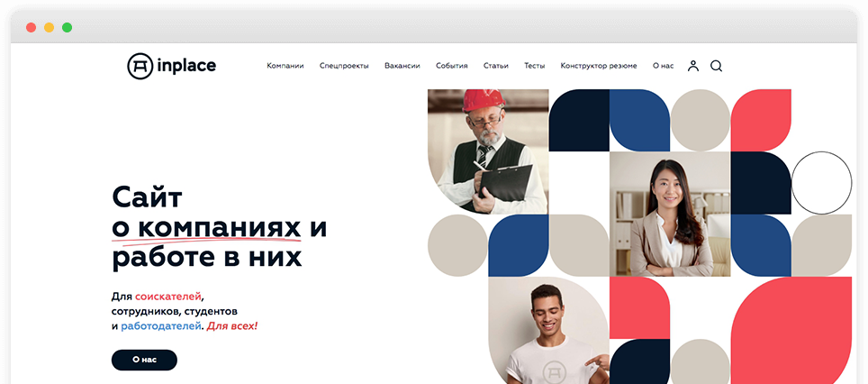Click the green maximize window dot

(x=67, y=27)
